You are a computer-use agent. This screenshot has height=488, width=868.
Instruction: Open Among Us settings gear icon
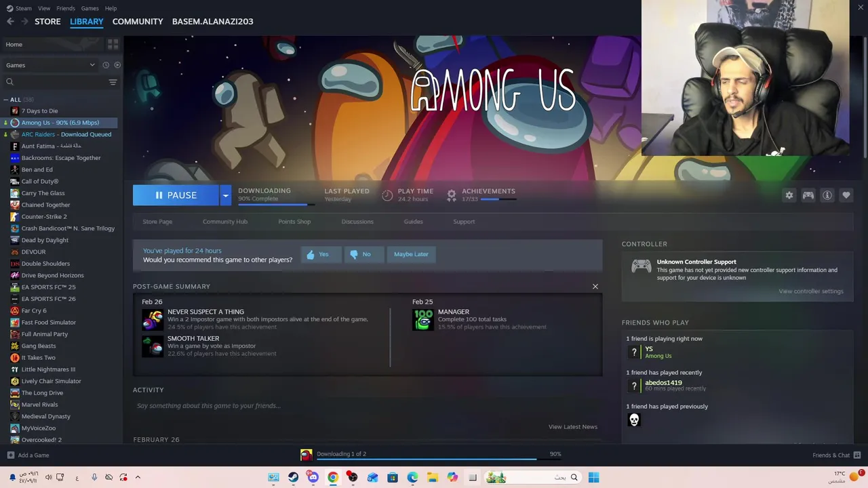click(x=789, y=195)
